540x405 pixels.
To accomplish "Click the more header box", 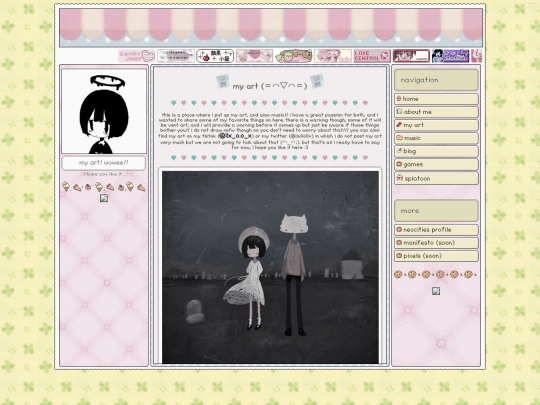I will (436, 210).
